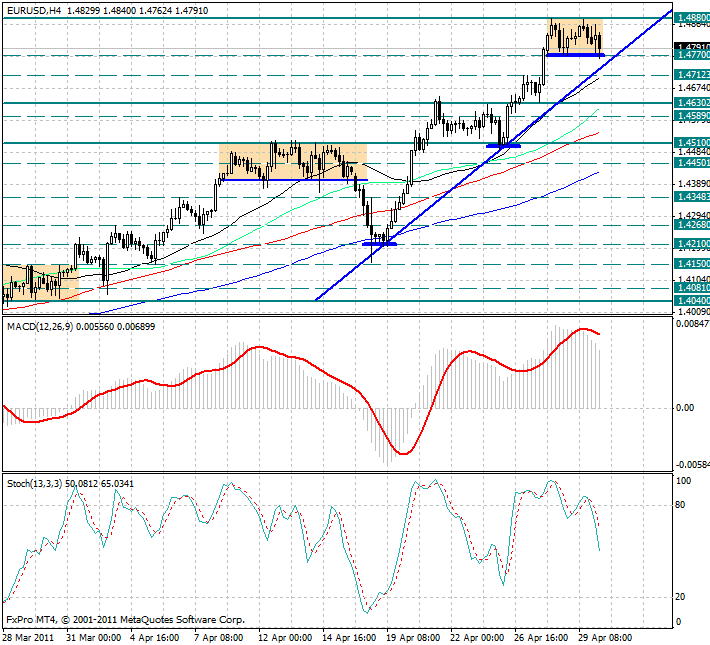The height and width of the screenshot is (645, 710).
Task: Click the Stoch(13,3,3) indicator label
Action: (x=34, y=484)
